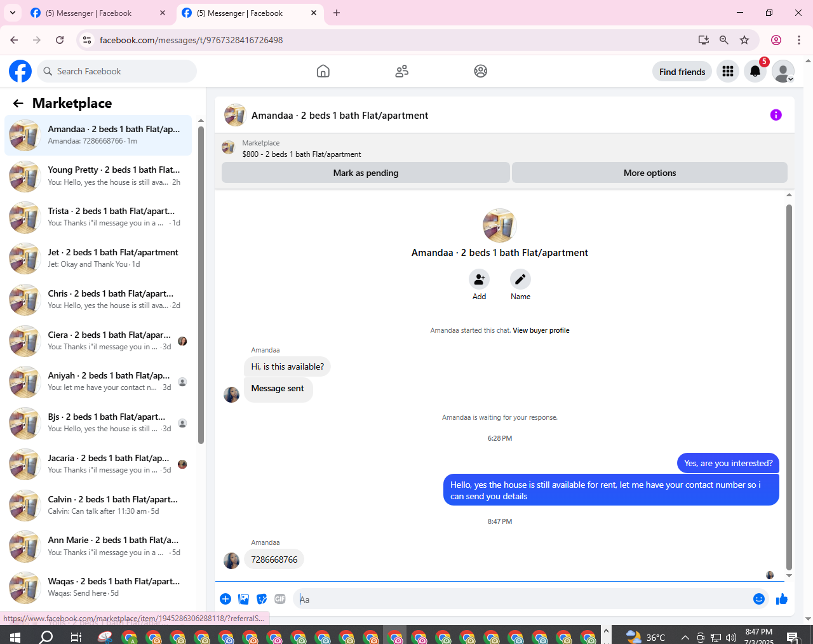
Task: Open the emoji picker icon
Action: (759, 599)
